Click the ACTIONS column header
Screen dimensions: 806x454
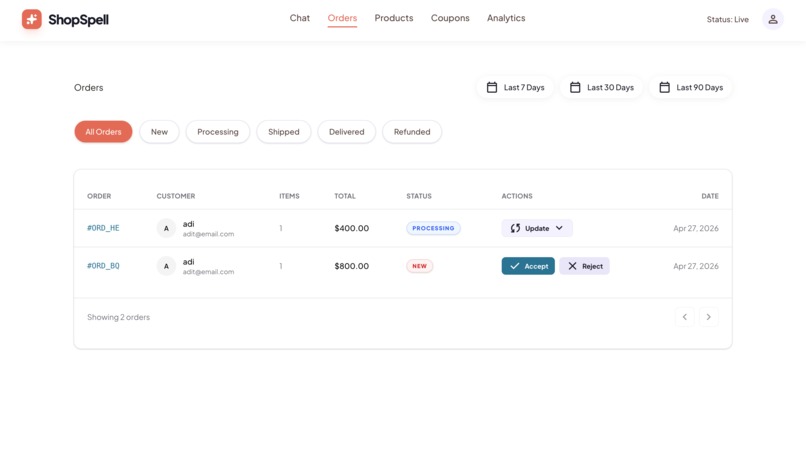coord(517,196)
